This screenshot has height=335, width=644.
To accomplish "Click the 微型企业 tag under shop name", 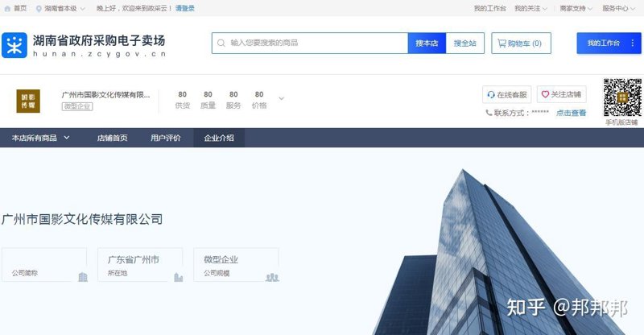I will pos(77,106).
